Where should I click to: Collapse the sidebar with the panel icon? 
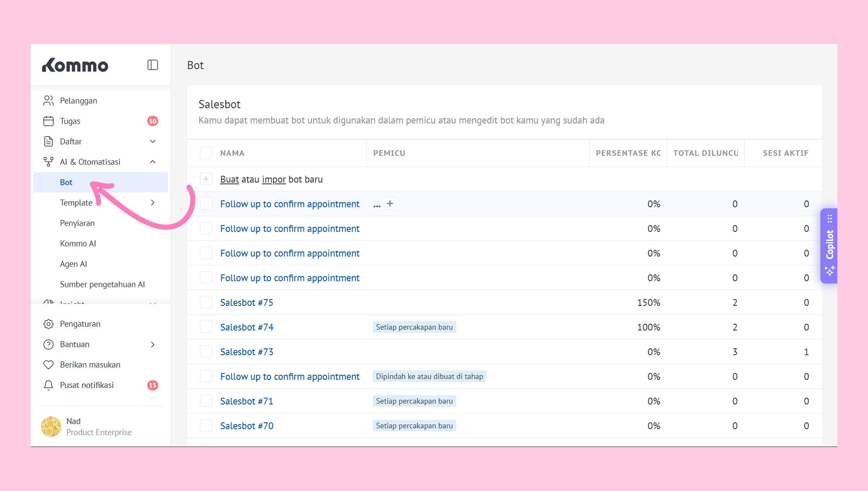[x=153, y=65]
